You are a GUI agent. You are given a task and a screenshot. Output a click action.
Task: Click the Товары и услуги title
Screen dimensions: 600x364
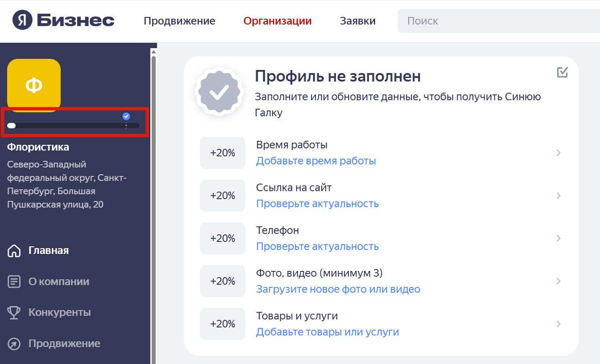tap(297, 316)
